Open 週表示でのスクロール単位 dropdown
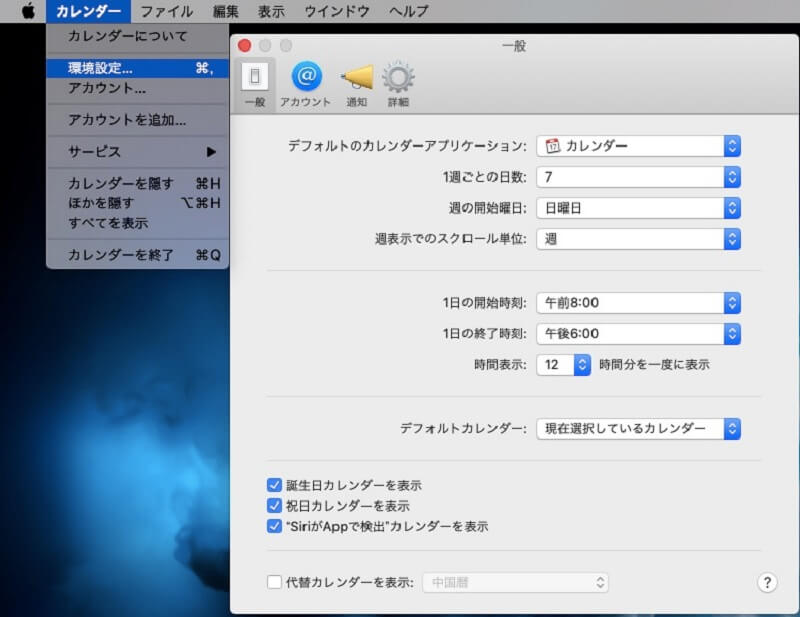The height and width of the screenshot is (617, 800). pyautogui.click(x=638, y=239)
